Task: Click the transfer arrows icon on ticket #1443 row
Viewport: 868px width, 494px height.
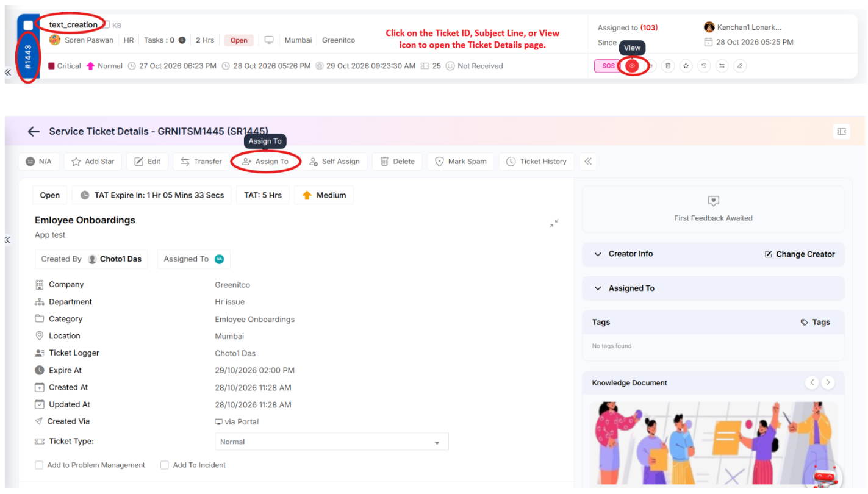Action: coord(722,66)
